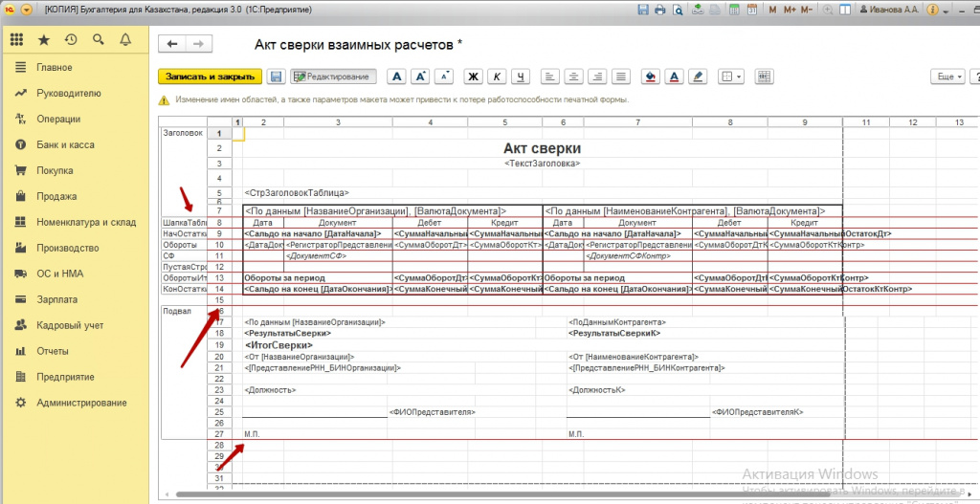
Task: Open the Предприятие section
Action: pyautogui.click(x=65, y=377)
